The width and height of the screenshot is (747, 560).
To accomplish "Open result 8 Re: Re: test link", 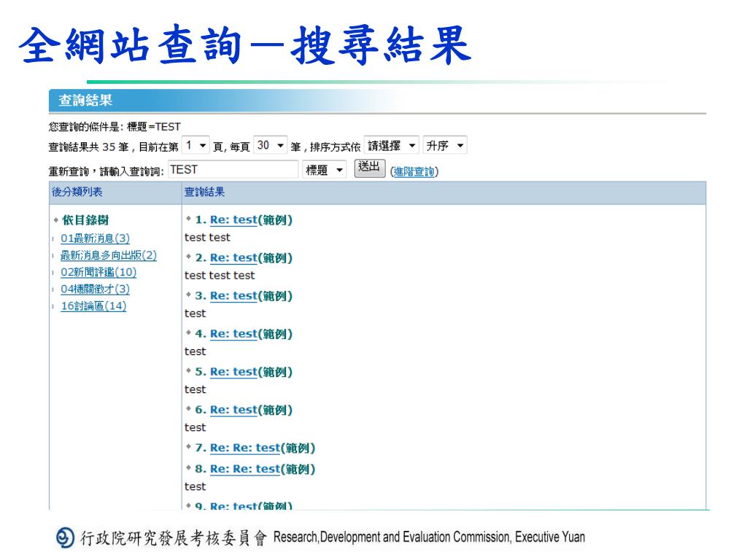I will tap(245, 469).
